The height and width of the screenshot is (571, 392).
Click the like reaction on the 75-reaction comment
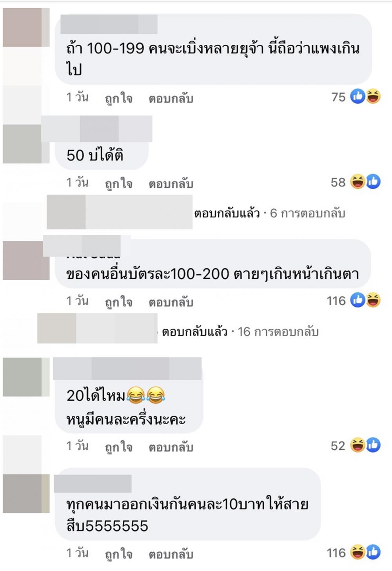point(358,96)
